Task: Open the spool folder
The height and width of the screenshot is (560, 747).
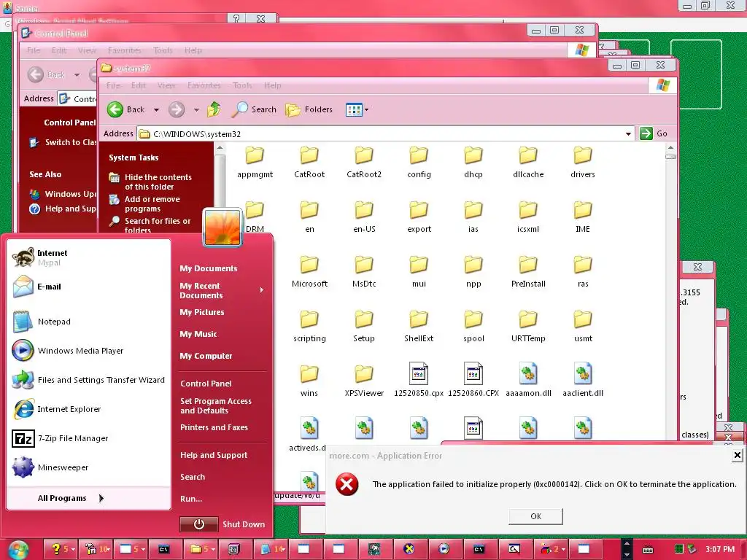Action: pos(473,327)
